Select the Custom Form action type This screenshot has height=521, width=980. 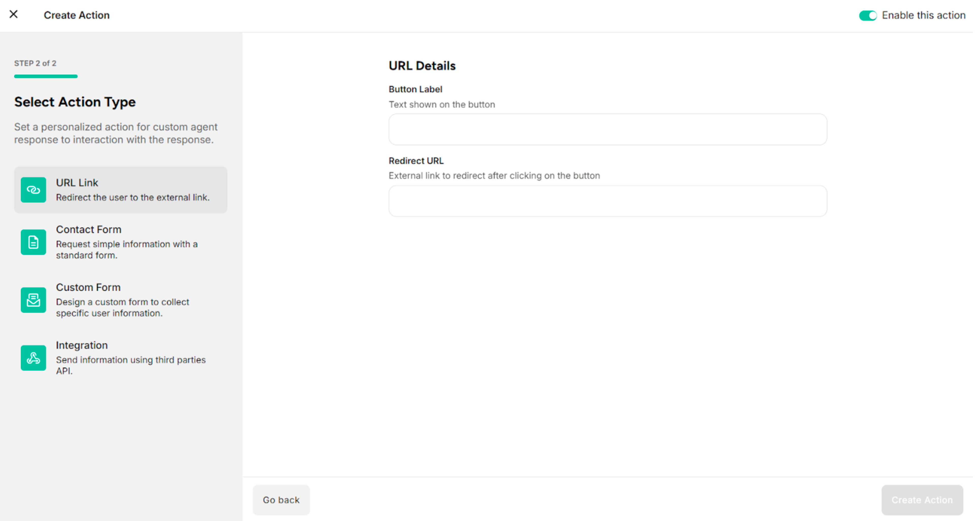point(120,300)
